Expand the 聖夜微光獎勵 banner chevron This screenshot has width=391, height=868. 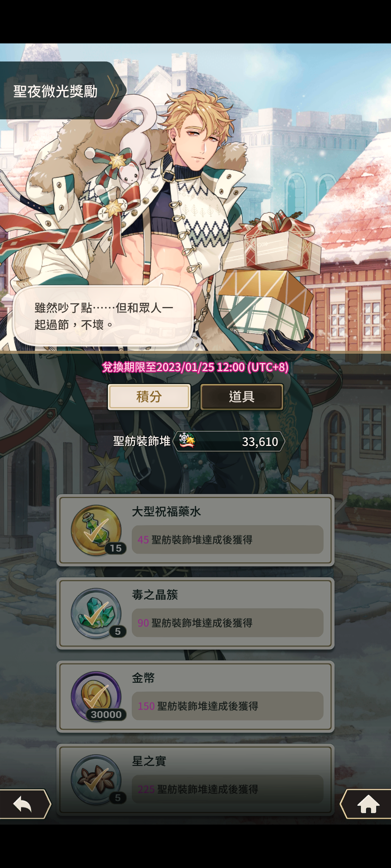pos(113,90)
